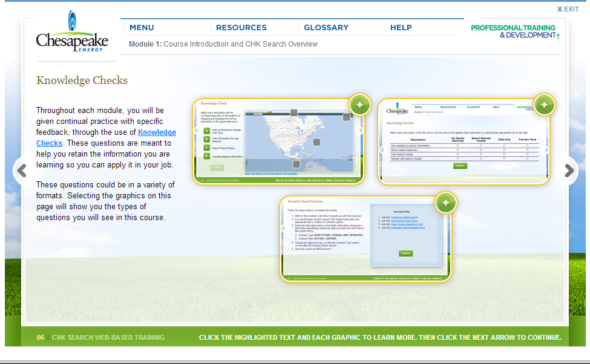Open the Scenario-based Exercise thumbnail
The height and width of the screenshot is (364, 590).
coord(365,239)
